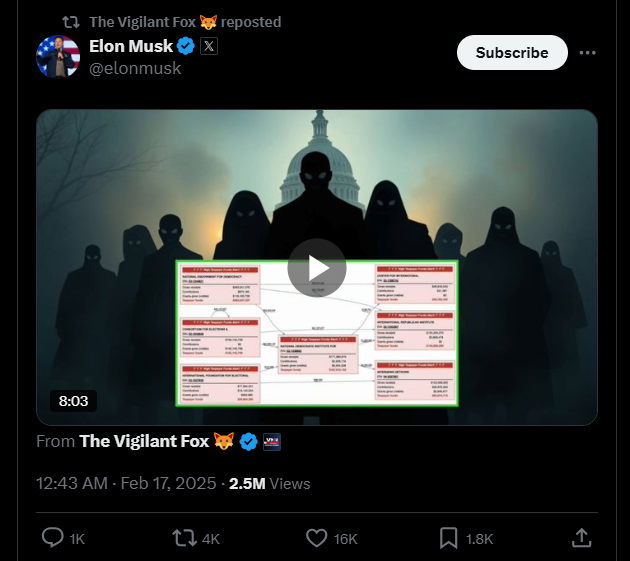This screenshot has height=561, width=630.
Task: Click The Vigilant Fox reposted label
Action: (185, 22)
